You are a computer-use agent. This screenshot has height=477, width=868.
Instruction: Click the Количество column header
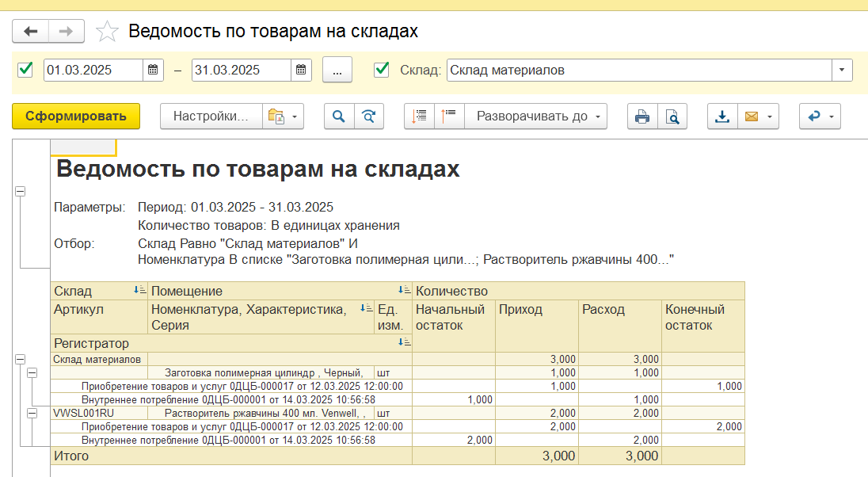coord(578,291)
